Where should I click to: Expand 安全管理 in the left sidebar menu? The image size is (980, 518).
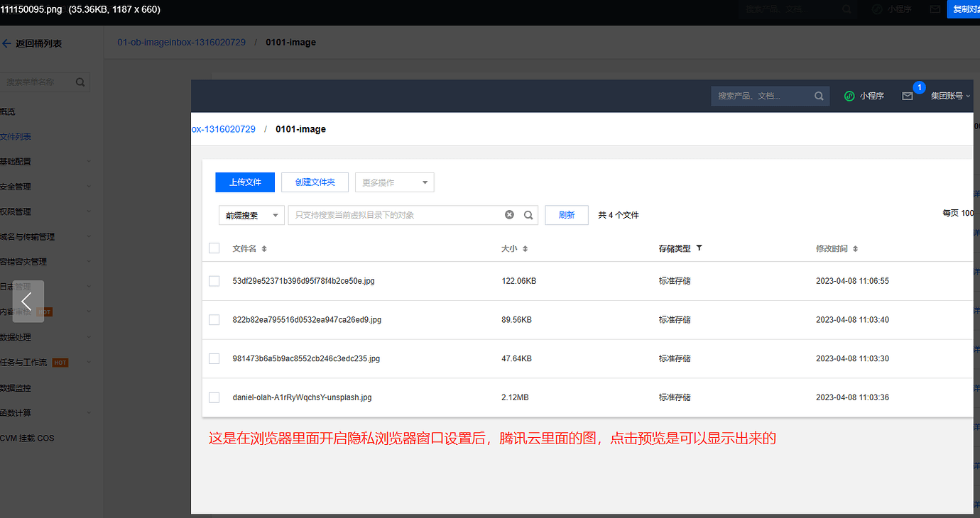16,187
